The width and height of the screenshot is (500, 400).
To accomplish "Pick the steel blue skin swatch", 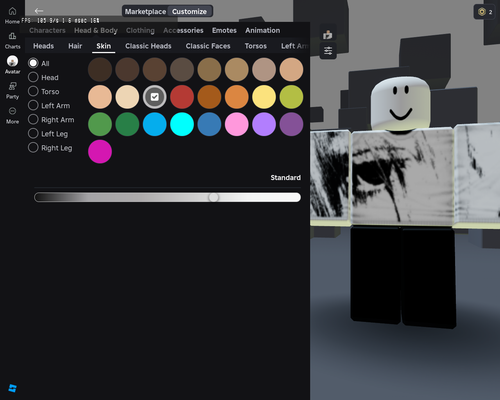I will click(x=209, y=124).
